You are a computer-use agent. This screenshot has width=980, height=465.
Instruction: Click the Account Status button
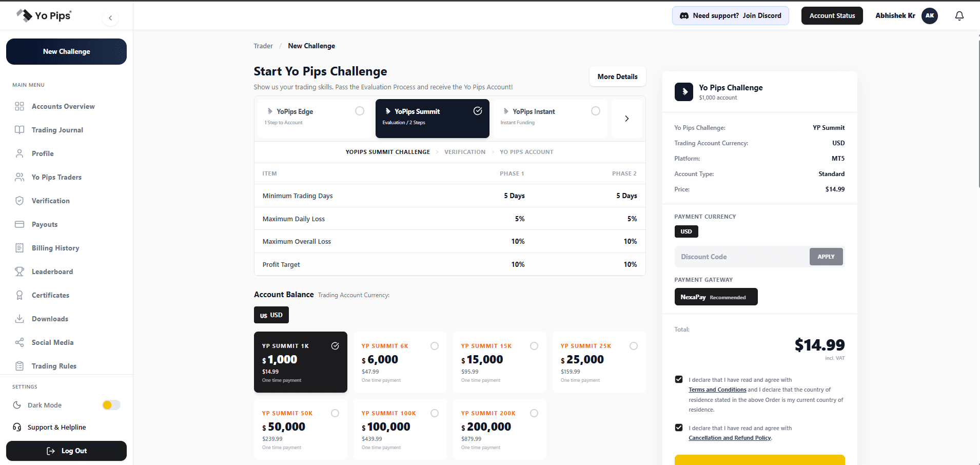click(x=832, y=16)
